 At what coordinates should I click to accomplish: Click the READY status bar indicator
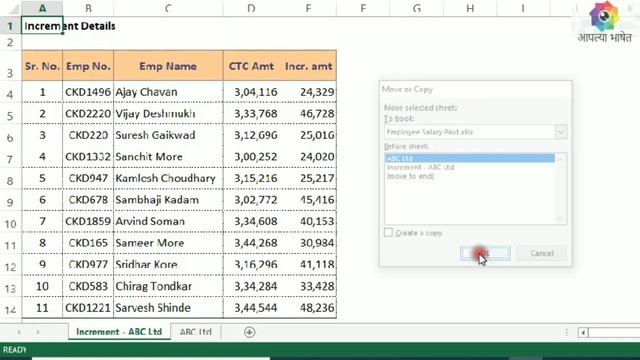point(15,350)
